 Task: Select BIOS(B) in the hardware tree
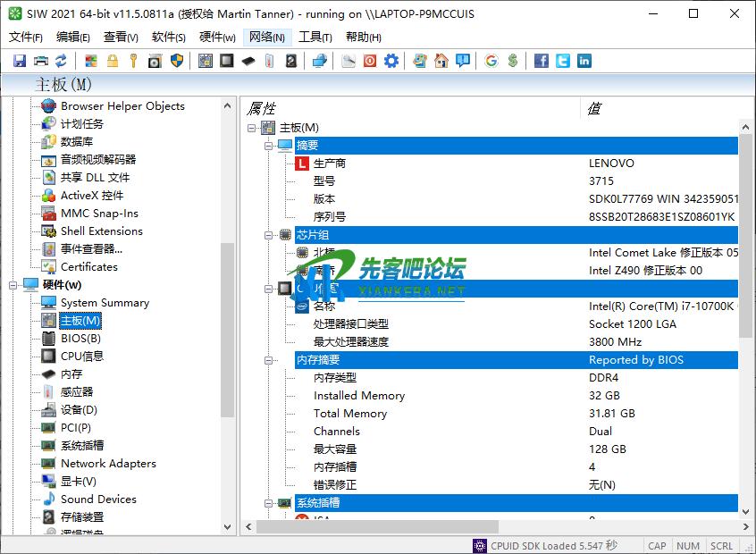(80, 339)
